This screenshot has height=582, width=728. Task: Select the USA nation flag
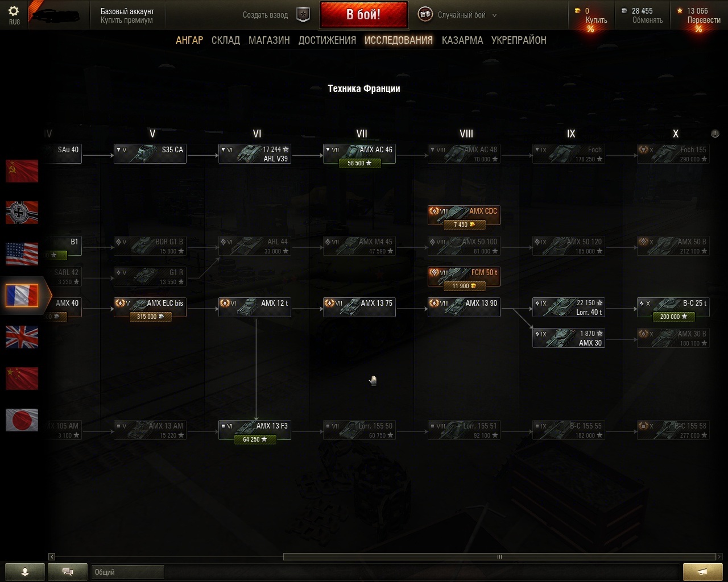click(x=22, y=254)
